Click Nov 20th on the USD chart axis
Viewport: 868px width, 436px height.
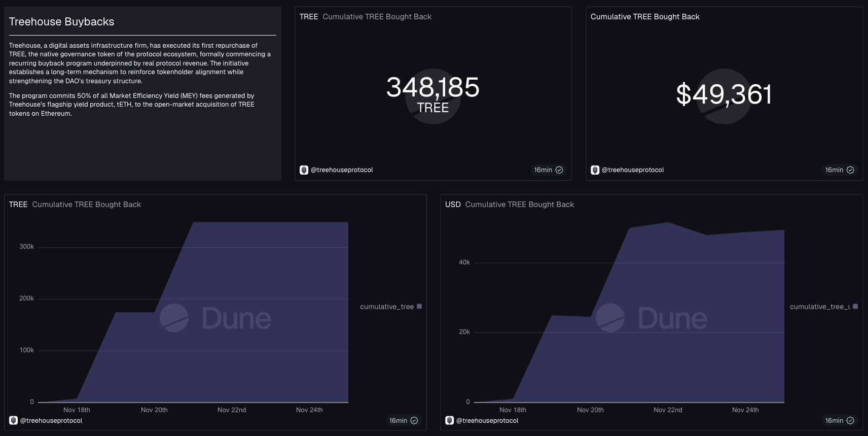tap(590, 410)
